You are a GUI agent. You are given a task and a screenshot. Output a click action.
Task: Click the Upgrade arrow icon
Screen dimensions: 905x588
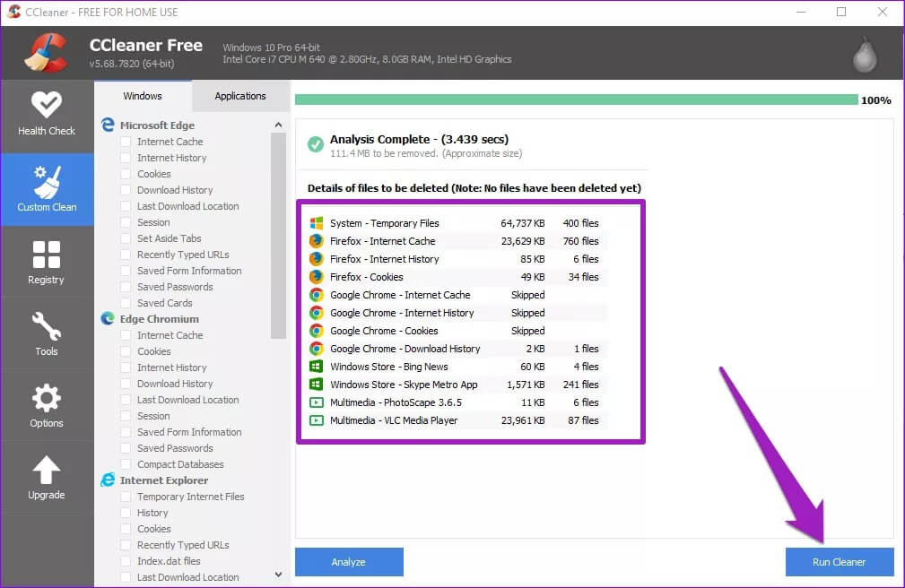point(46,470)
